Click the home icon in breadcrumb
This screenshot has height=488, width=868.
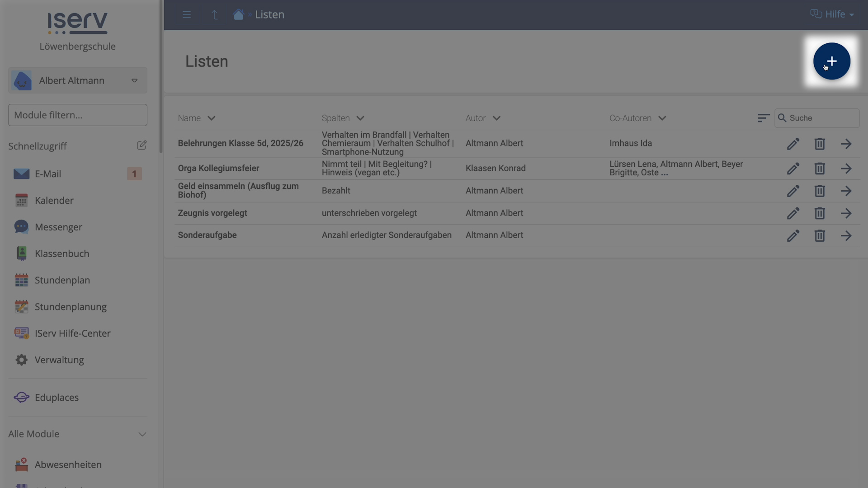coord(238,14)
